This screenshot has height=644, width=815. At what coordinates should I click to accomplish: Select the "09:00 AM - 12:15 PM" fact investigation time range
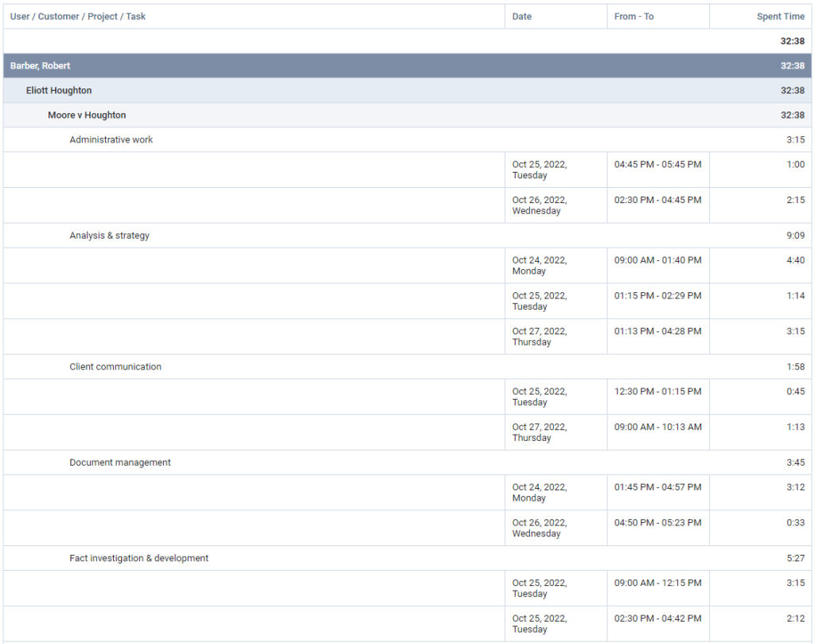coord(657,582)
